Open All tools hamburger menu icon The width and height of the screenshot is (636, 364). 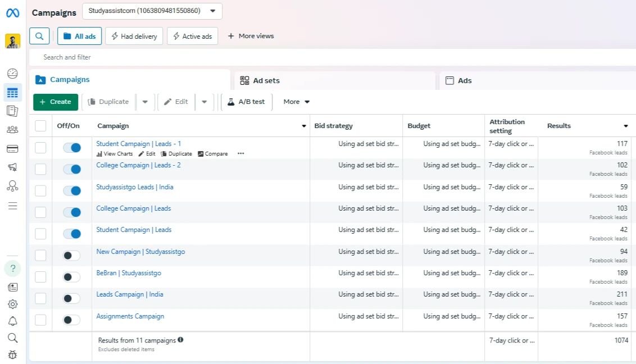(x=12, y=206)
